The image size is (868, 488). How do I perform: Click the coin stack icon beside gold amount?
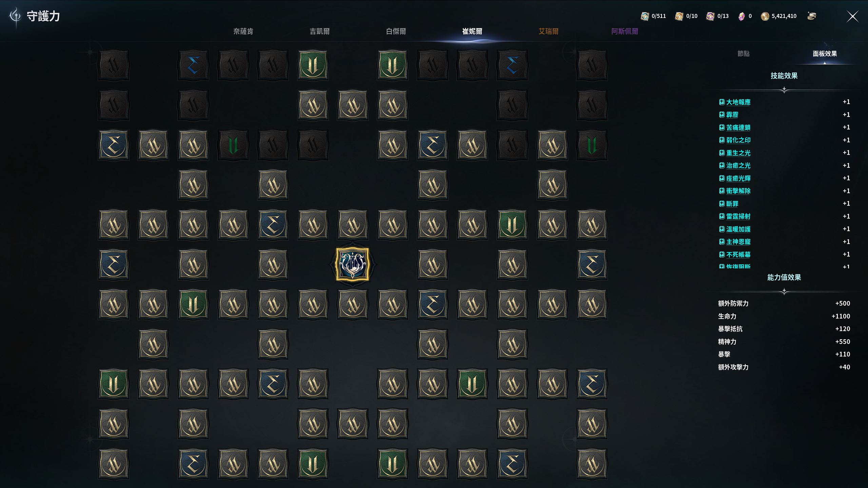[812, 16]
